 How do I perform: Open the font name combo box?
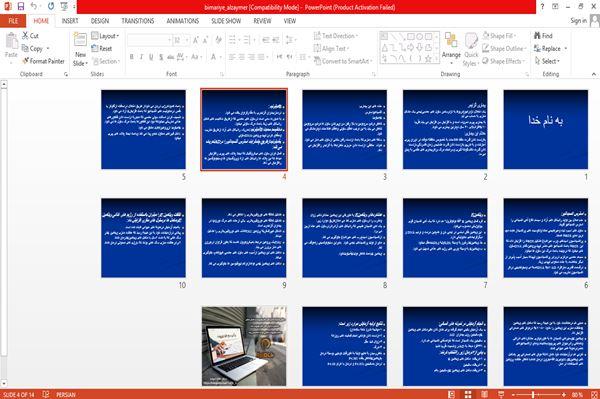(149, 40)
